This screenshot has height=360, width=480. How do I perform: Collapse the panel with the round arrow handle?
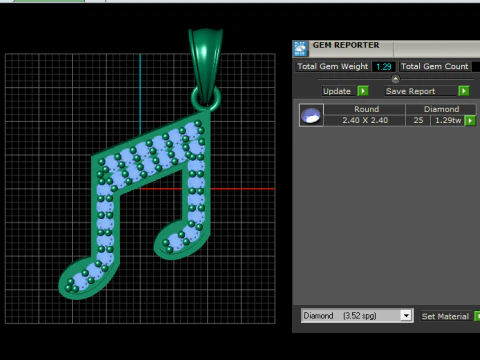pos(395,79)
